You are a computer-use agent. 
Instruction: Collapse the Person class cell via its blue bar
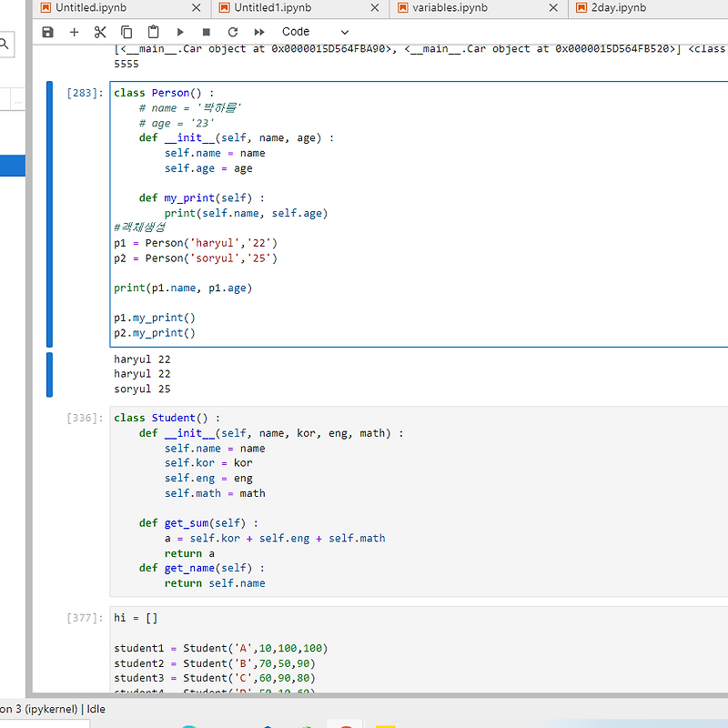click(49, 214)
